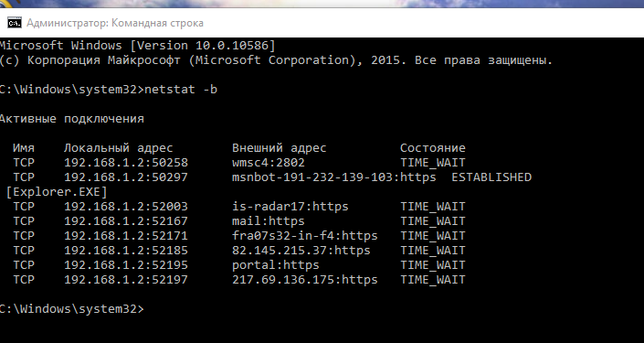Click foreign address 217.69.136.175:https
The width and height of the screenshot is (644, 343).
[305, 280]
